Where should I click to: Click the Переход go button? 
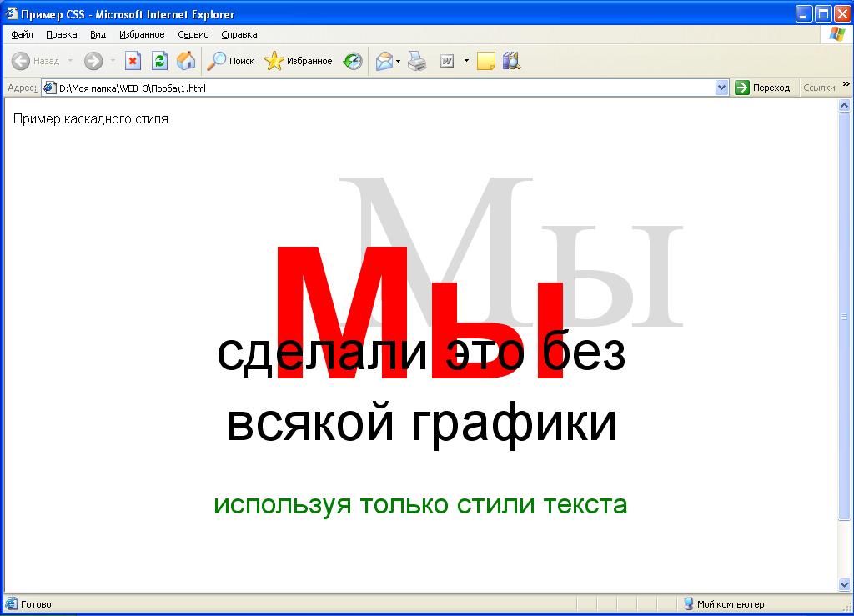[762, 88]
